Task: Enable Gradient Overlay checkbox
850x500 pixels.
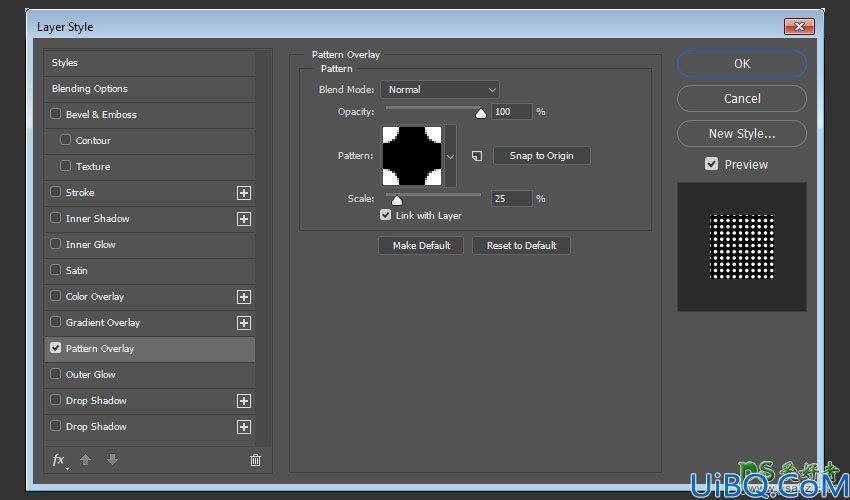Action: click(x=55, y=322)
